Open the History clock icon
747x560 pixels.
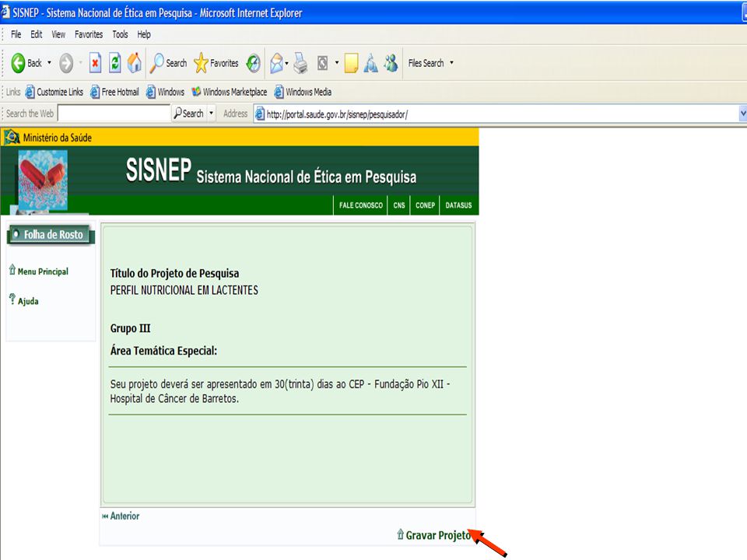(x=253, y=63)
